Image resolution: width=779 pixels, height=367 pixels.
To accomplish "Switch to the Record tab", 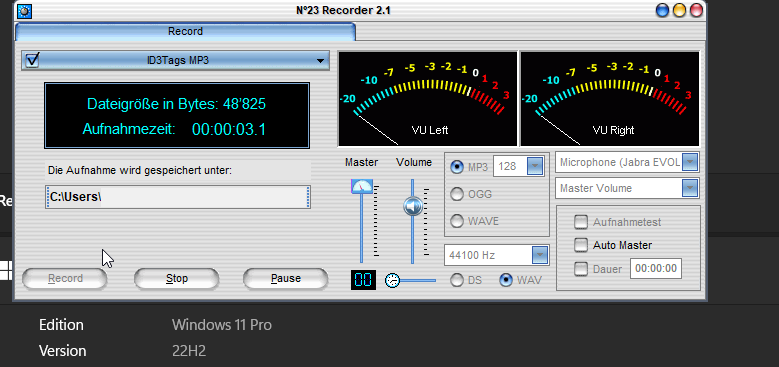I will 185,31.
